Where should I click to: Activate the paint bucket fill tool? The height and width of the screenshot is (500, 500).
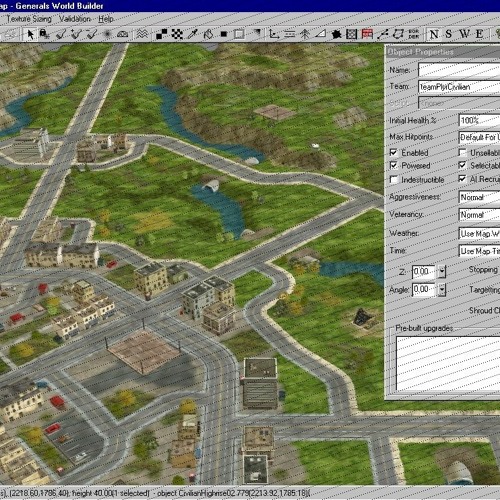[208, 34]
